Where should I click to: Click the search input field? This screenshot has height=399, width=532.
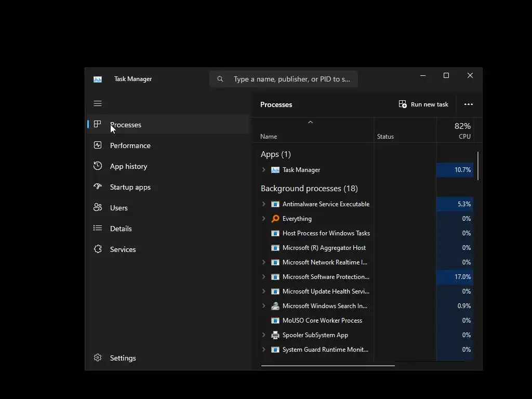coord(284,79)
